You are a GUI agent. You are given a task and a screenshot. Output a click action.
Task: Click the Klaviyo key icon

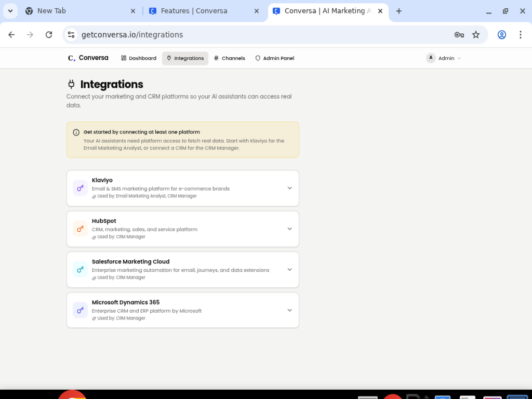(x=81, y=188)
